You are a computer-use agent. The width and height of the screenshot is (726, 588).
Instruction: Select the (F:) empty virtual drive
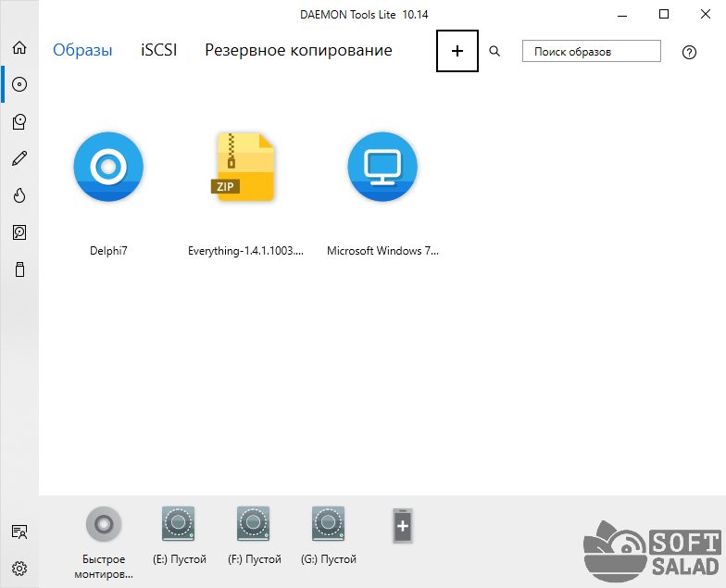254,524
